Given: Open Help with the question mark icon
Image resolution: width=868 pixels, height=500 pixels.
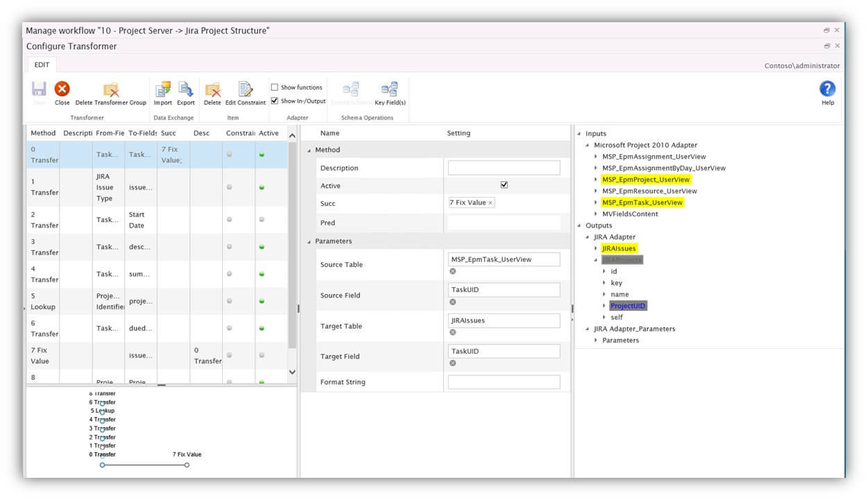Looking at the screenshot, I should (x=828, y=89).
